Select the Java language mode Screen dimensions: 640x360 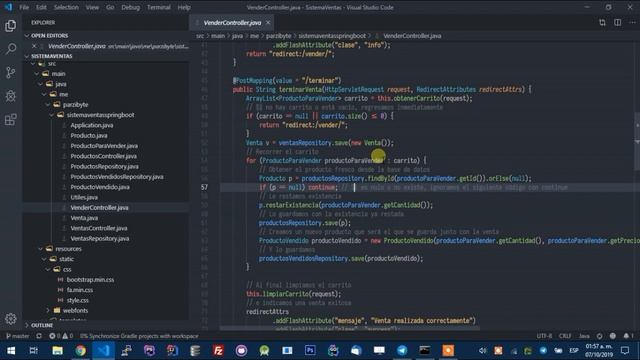click(584, 336)
